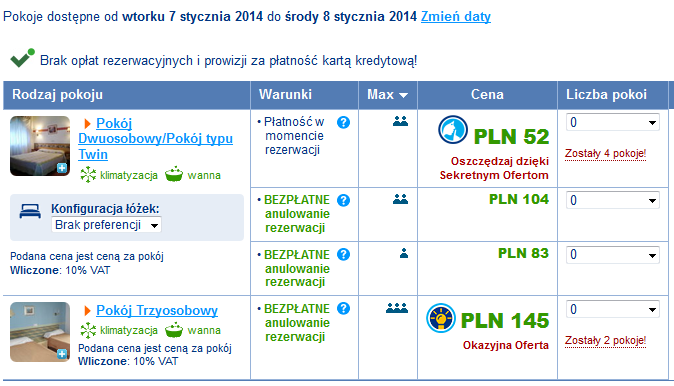
Task: Click two-person occupancy icon in PLN 52 row
Action: [x=400, y=122]
